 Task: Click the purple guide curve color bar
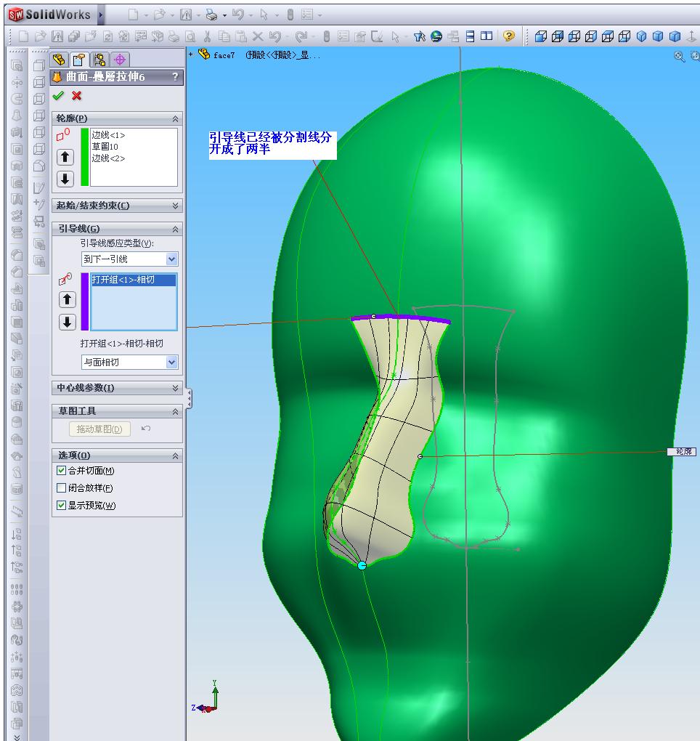pos(84,301)
